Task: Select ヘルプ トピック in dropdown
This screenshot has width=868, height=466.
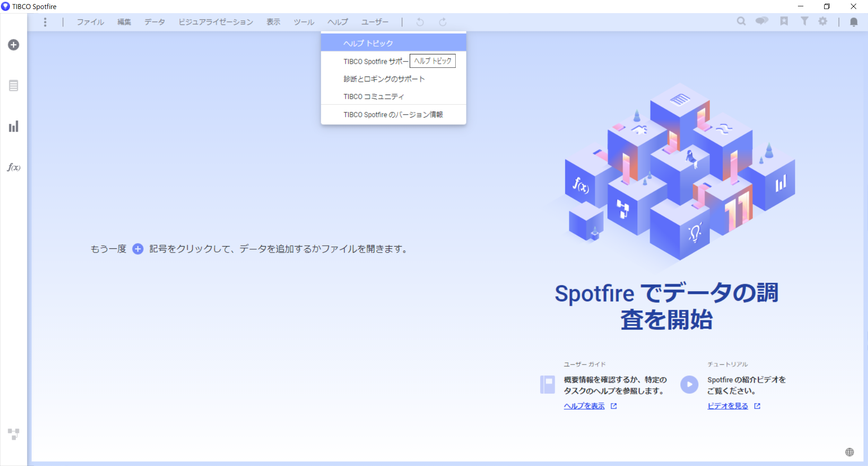Action: pyautogui.click(x=393, y=43)
